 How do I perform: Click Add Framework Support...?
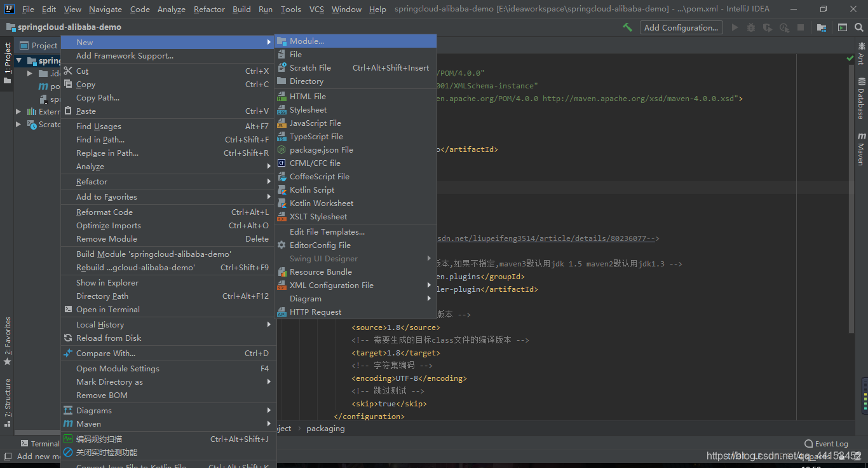click(168, 55)
